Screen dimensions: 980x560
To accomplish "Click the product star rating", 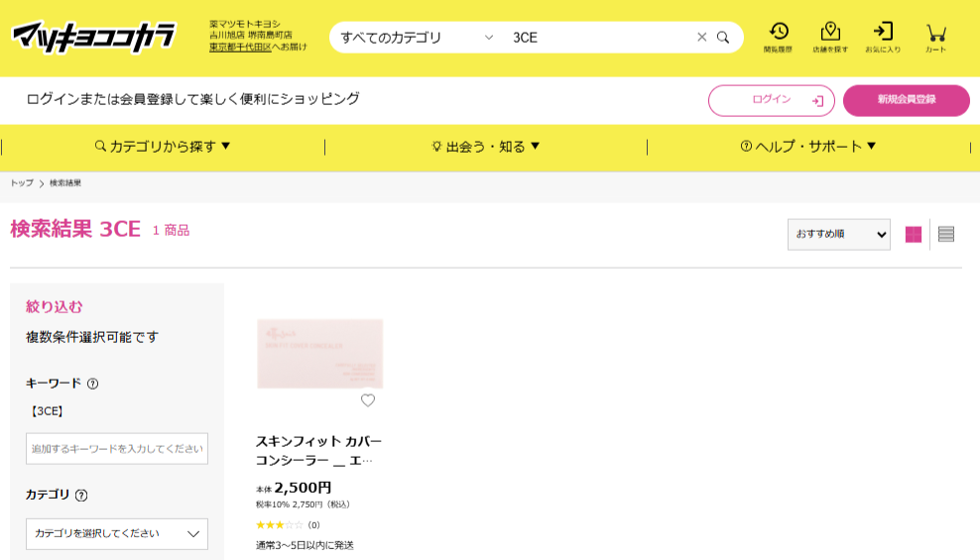I will click(x=280, y=525).
